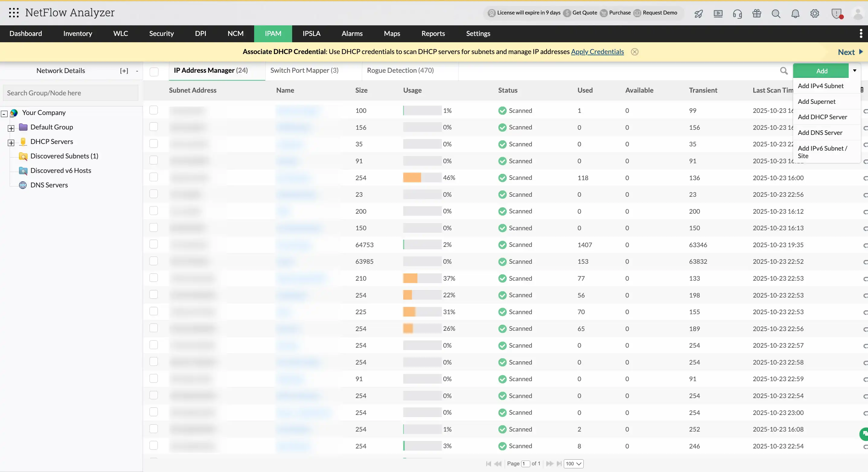Image resolution: width=868 pixels, height=472 pixels.
Task: Click the security alert shield icon
Action: click(837, 14)
